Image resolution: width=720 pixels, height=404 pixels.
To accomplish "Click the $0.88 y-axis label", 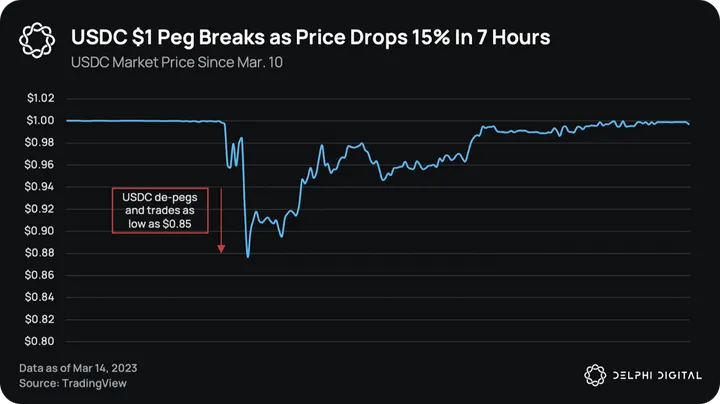I will pos(40,253).
